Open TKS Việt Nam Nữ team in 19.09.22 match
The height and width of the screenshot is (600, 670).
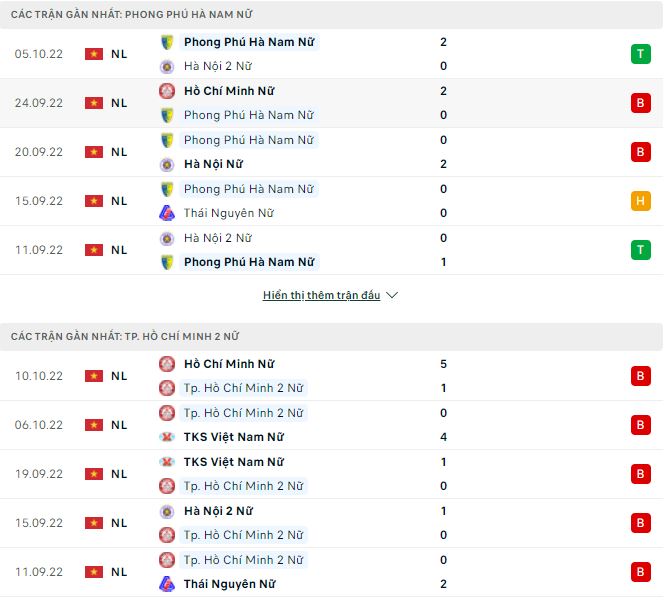233,462
